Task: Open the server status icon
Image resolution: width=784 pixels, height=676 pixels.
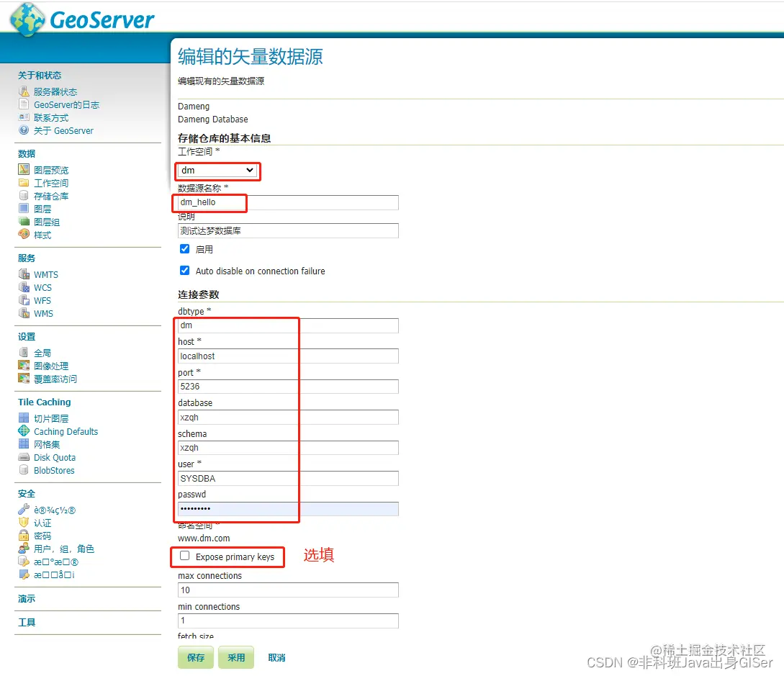Action: point(24,91)
